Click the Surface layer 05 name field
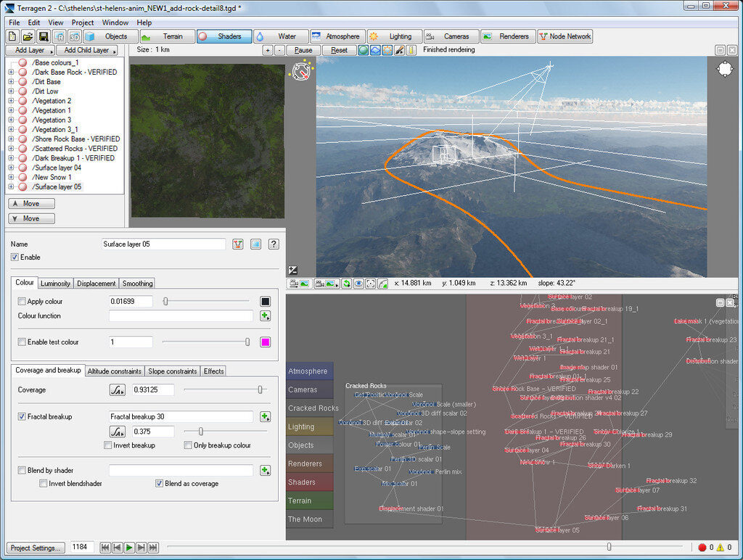743x560 pixels. pyautogui.click(x=163, y=244)
